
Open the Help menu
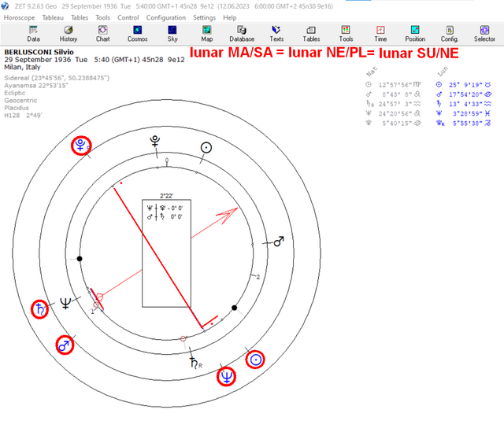(x=229, y=17)
